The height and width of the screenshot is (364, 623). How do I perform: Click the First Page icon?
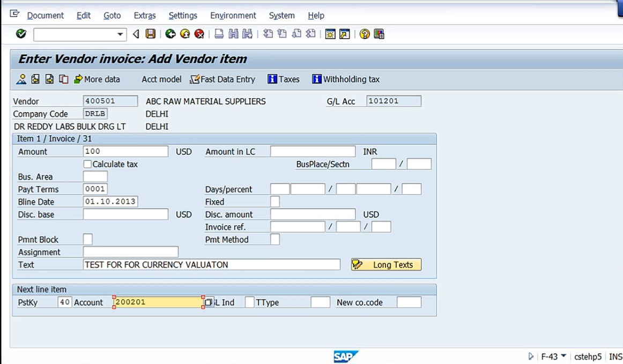pos(268,34)
